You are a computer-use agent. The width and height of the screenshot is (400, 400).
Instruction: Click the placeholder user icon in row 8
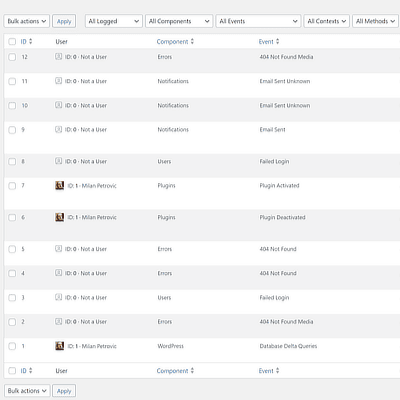click(x=58, y=161)
